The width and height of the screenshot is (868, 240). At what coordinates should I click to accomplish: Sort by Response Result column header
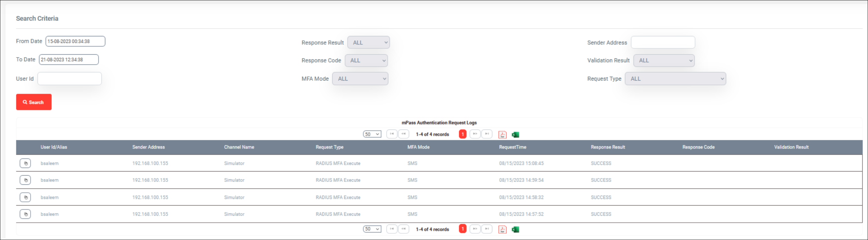pos(608,147)
